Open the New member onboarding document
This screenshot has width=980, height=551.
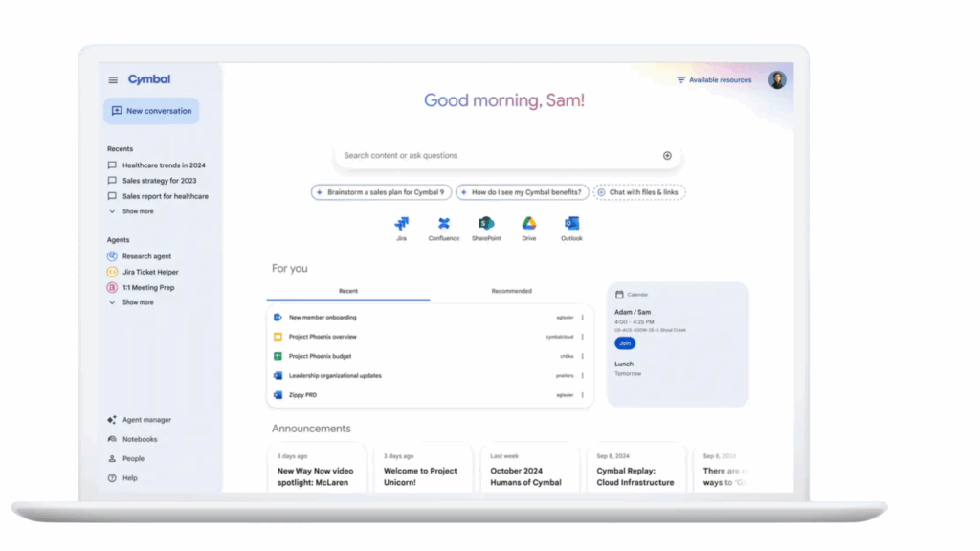(x=430, y=318)
